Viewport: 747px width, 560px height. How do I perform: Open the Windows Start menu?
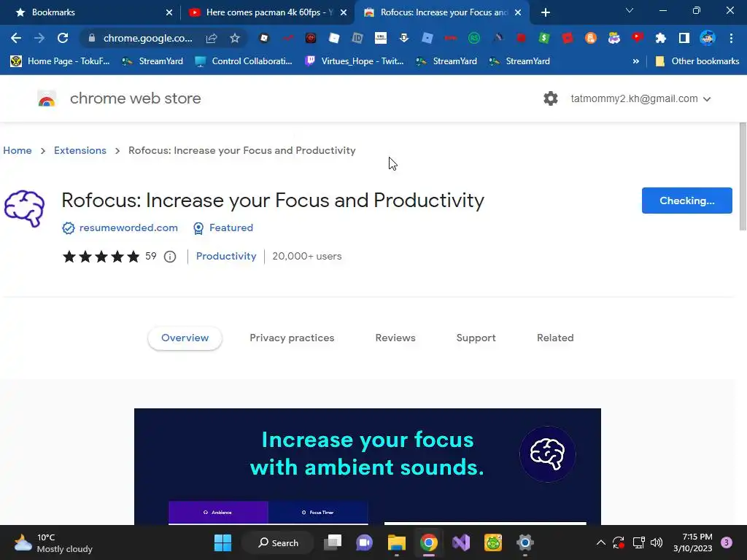tap(223, 542)
